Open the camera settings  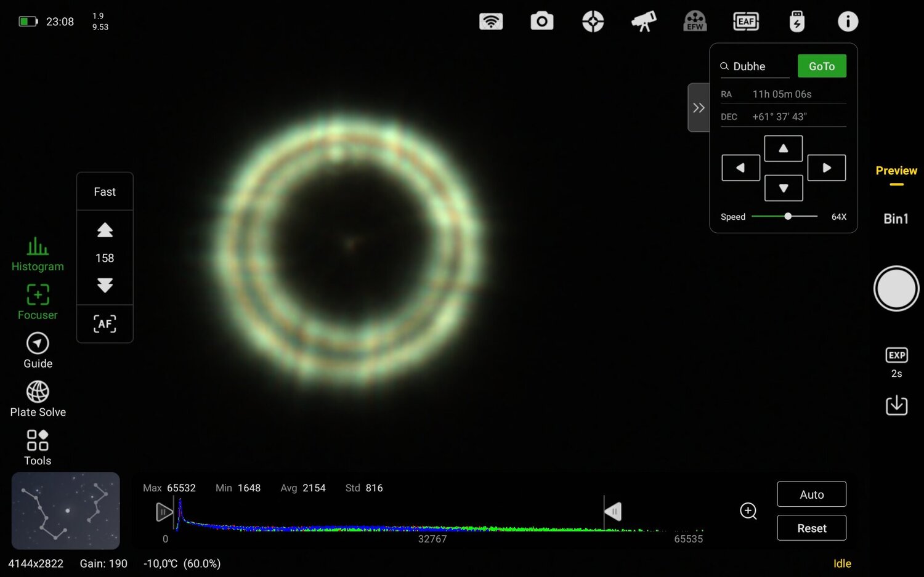point(541,21)
